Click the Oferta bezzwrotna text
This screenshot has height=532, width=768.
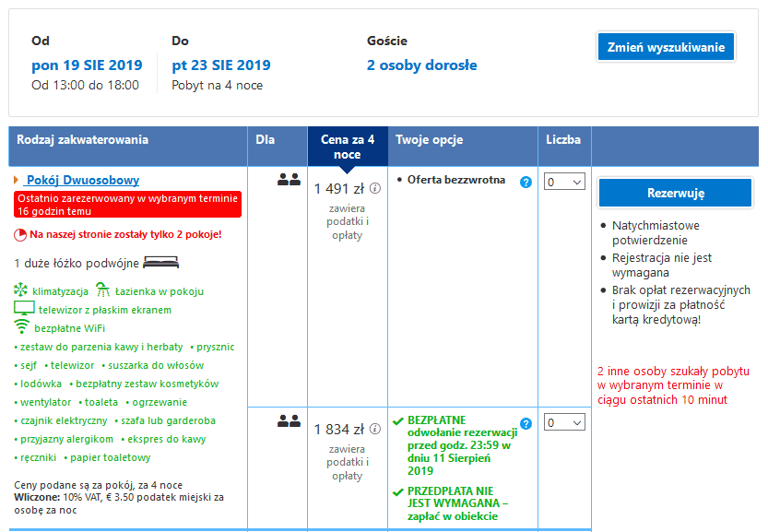pos(456,180)
